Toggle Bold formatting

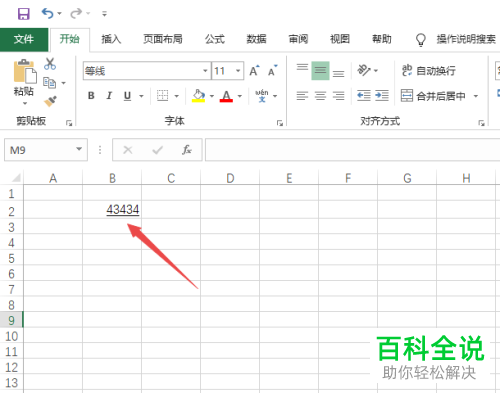tap(91, 96)
